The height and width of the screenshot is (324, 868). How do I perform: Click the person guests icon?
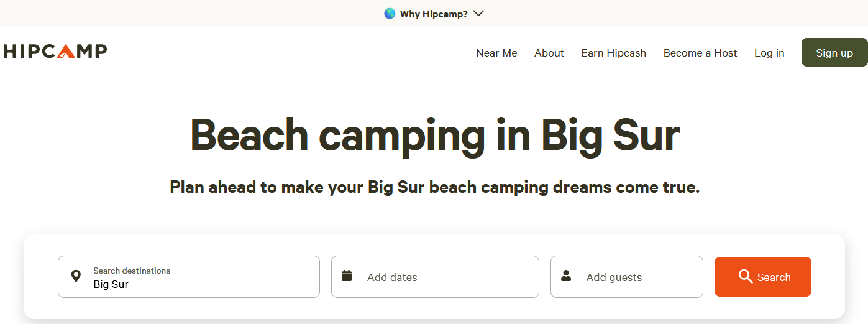click(566, 275)
